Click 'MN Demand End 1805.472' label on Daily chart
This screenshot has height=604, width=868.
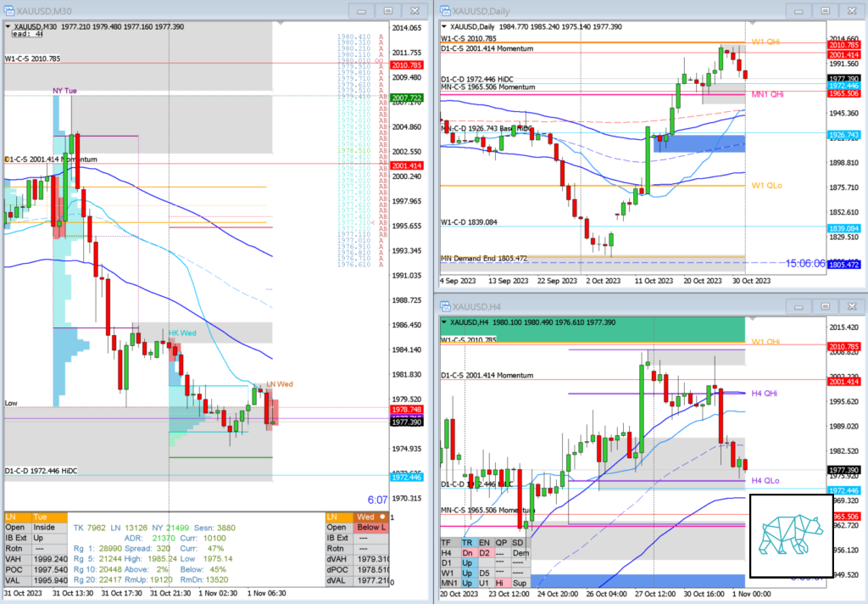pos(484,259)
